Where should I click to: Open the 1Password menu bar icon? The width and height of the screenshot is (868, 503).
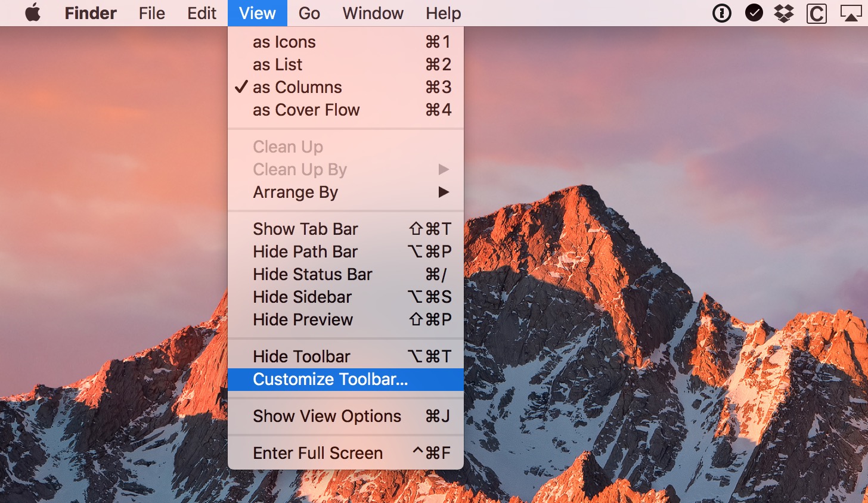(722, 13)
